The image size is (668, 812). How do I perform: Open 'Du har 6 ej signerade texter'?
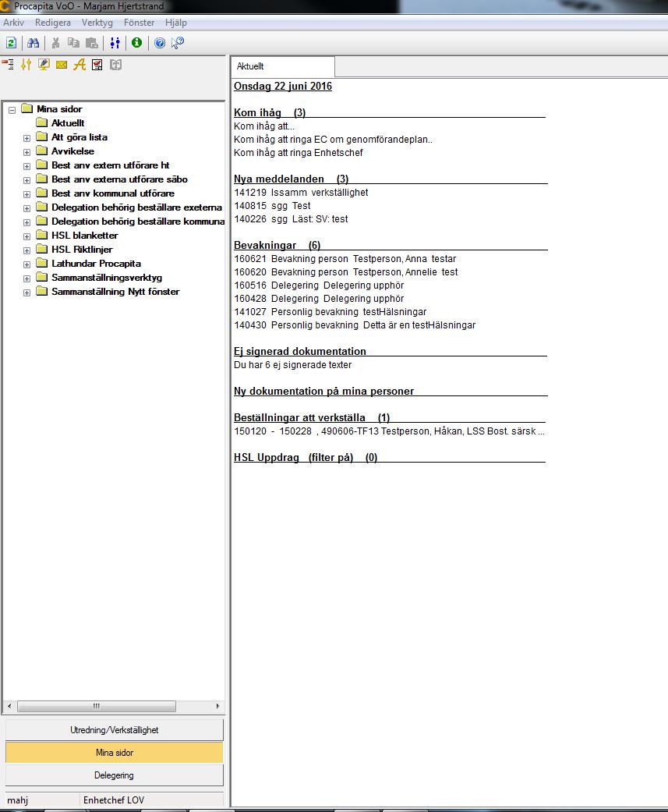click(292, 364)
